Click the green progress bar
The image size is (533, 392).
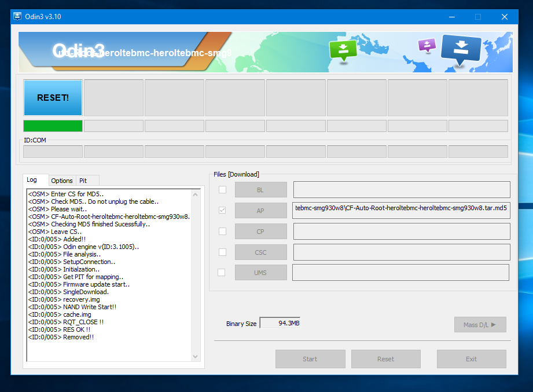pos(53,126)
